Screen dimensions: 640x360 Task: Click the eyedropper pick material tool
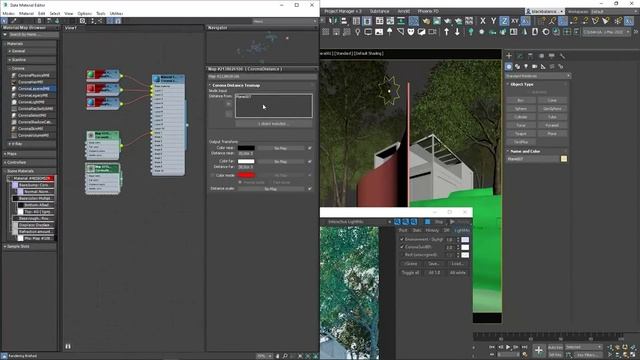pos(13,21)
